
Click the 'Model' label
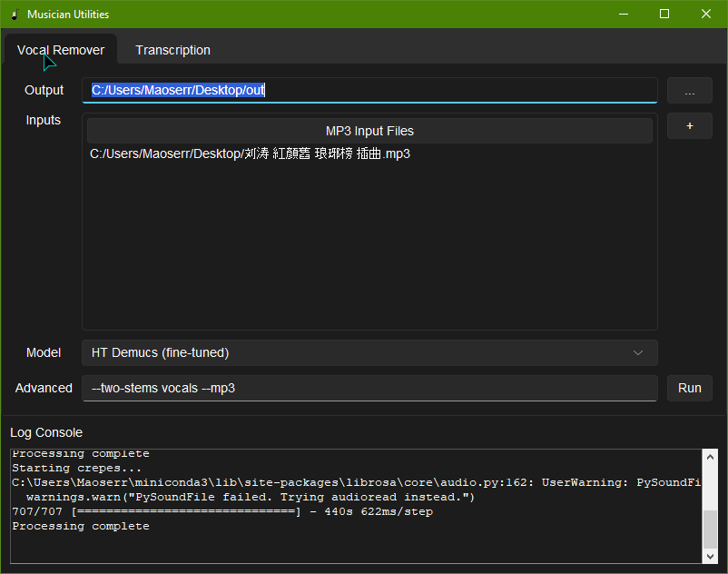point(44,353)
